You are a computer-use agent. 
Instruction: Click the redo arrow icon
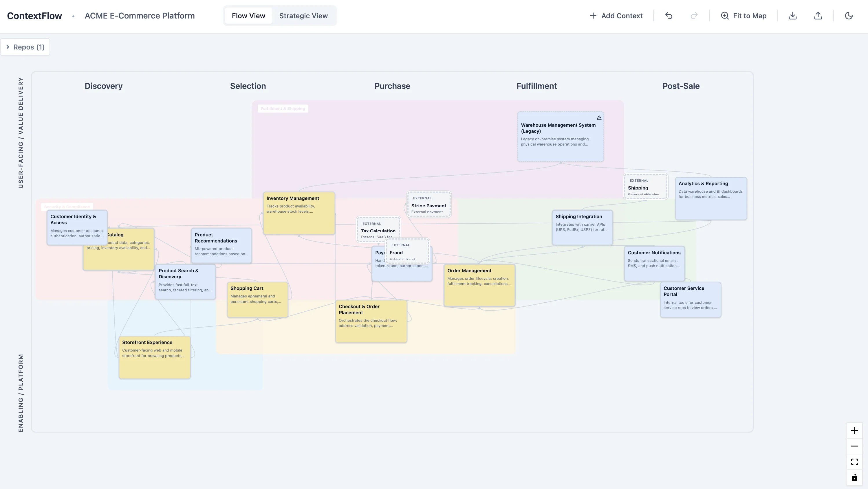pos(694,16)
